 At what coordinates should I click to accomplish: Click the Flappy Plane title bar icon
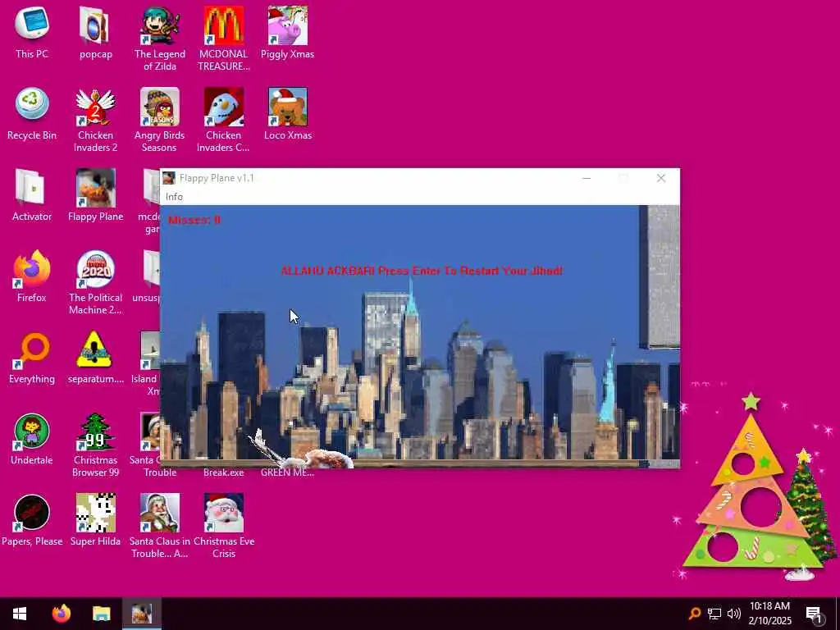pos(169,178)
